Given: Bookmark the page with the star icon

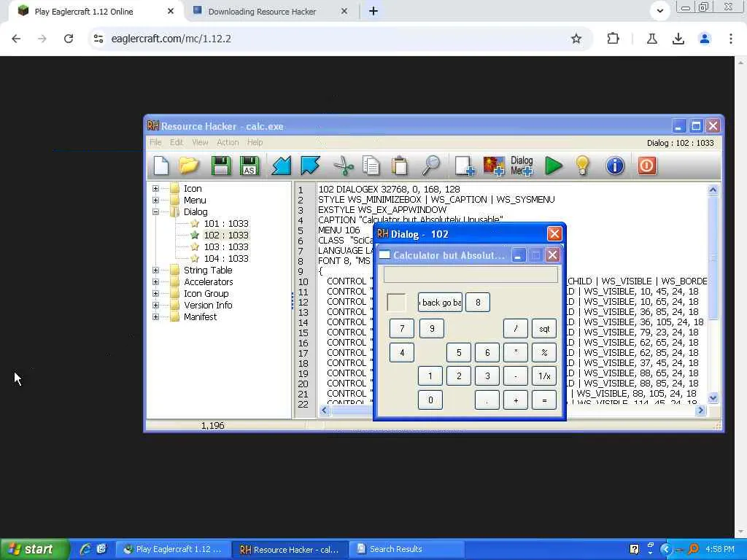Looking at the screenshot, I should pos(576,39).
